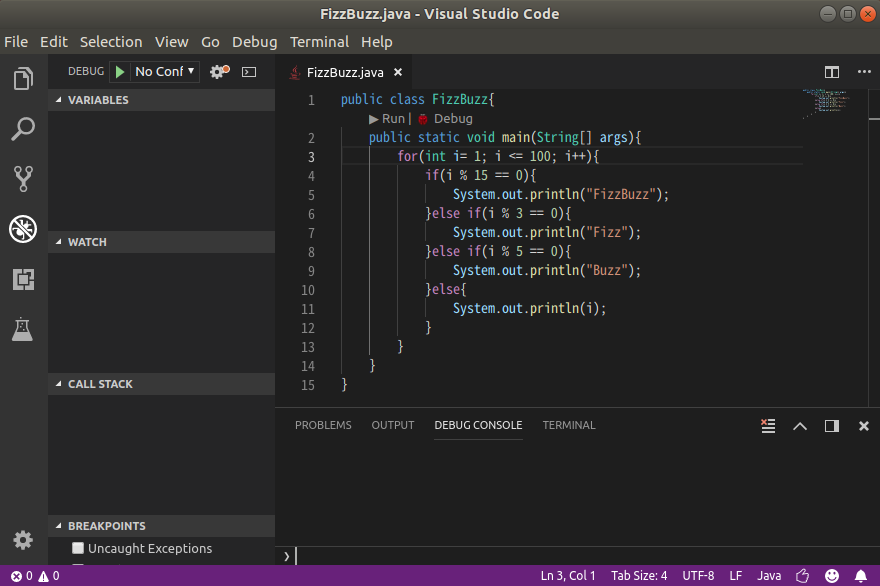Minimize the Visual Studio Code window
Image resolution: width=880 pixels, height=586 pixels.
[828, 13]
